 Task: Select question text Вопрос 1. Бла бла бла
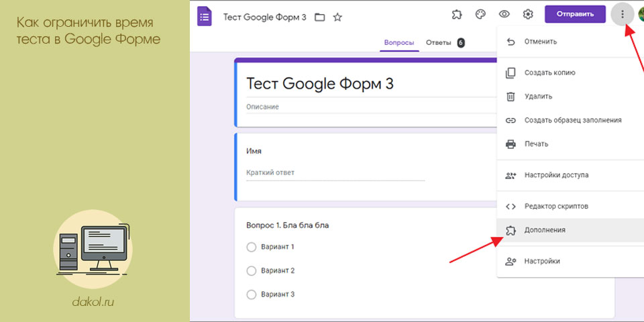[288, 225]
